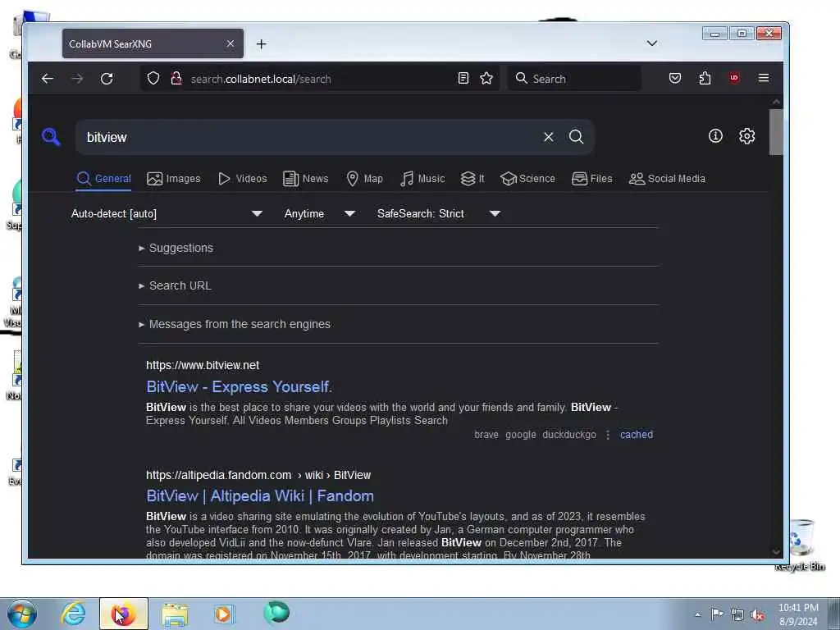Select the General search tab
The width and height of the screenshot is (840, 630).
click(x=104, y=178)
